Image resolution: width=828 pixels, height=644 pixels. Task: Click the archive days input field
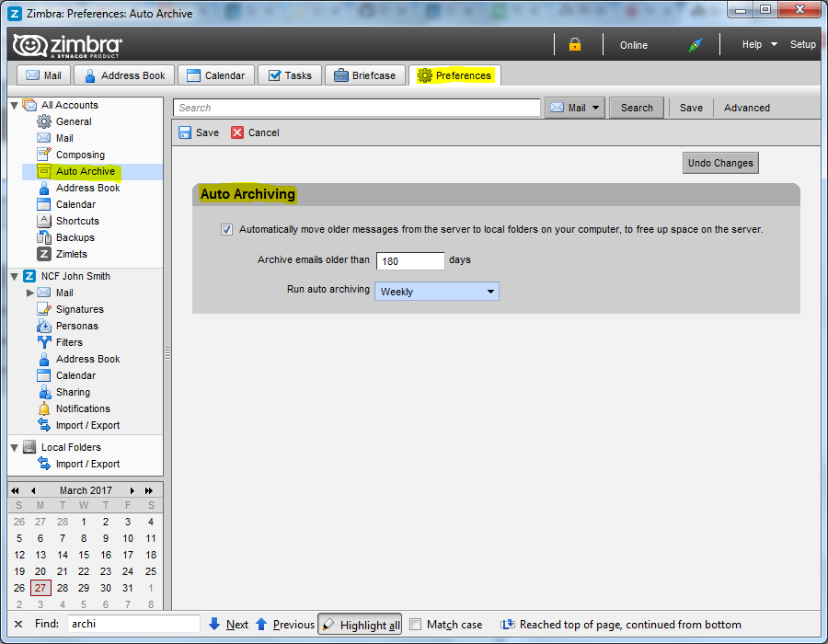[410, 260]
